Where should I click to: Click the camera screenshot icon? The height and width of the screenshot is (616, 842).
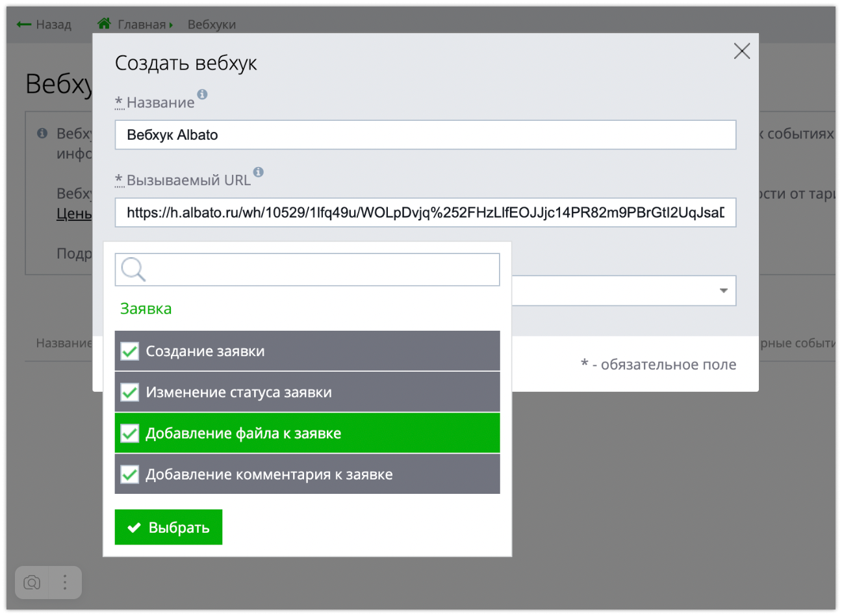tap(32, 582)
